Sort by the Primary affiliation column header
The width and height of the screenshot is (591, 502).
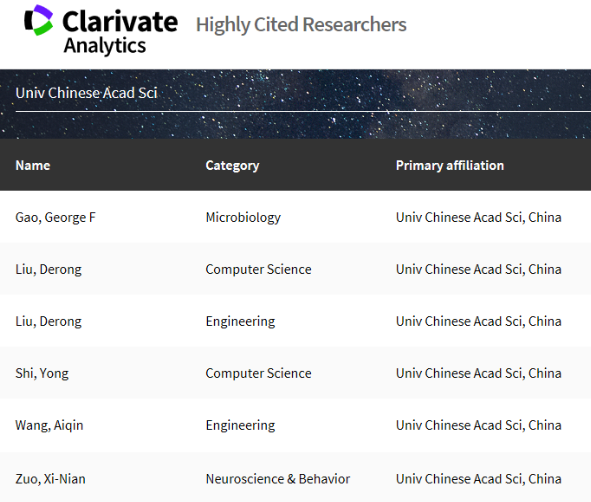coord(450,165)
